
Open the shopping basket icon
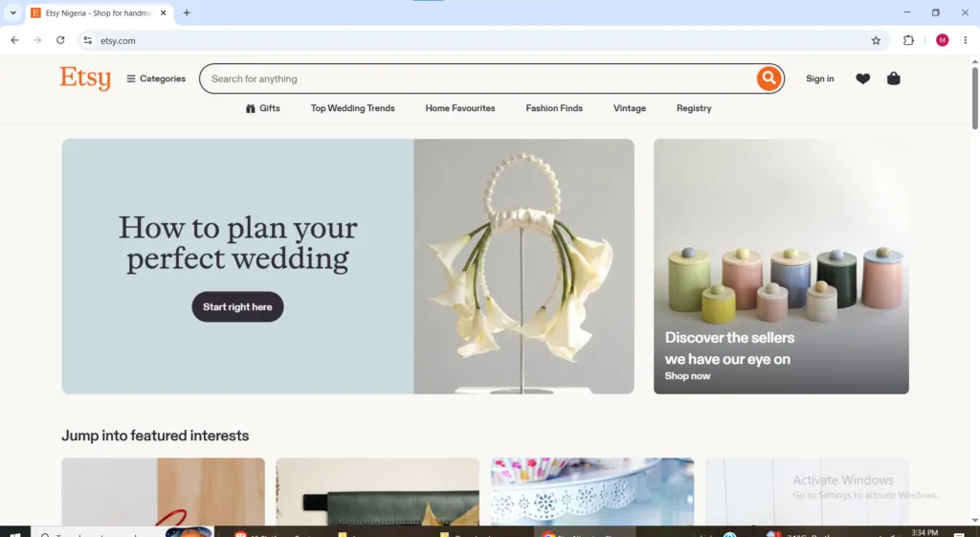[893, 78]
